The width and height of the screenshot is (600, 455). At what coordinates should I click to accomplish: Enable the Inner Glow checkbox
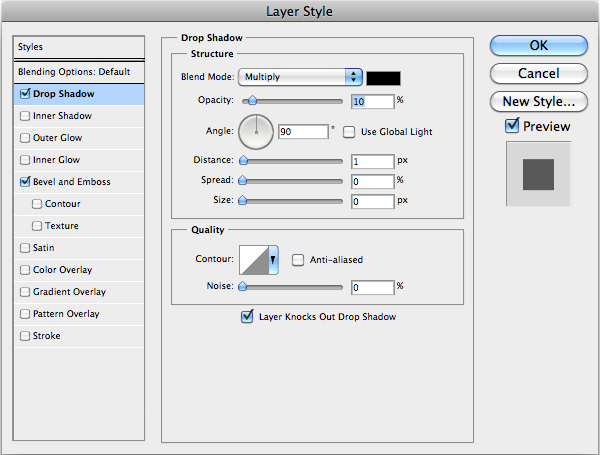click(x=25, y=160)
